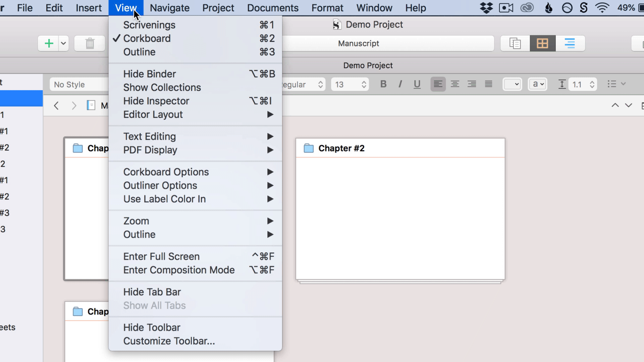This screenshot has width=644, height=362.
Task: Expand the Text Editing submenu
Action: click(x=195, y=136)
